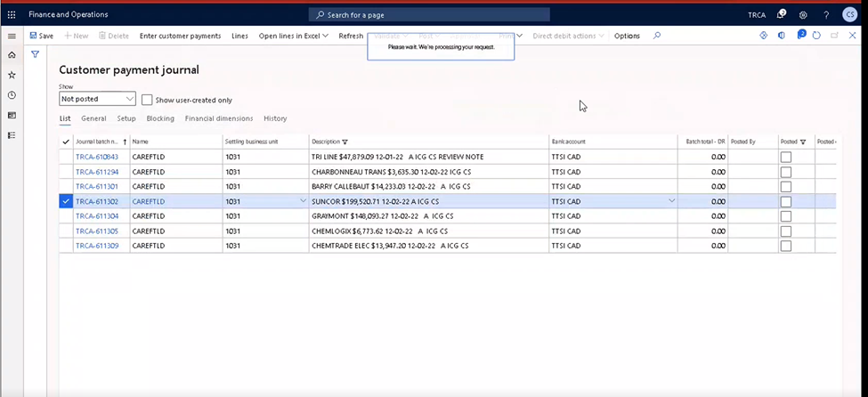Expand the Print dropdown
Screen dimensions: 868x397
[510, 36]
